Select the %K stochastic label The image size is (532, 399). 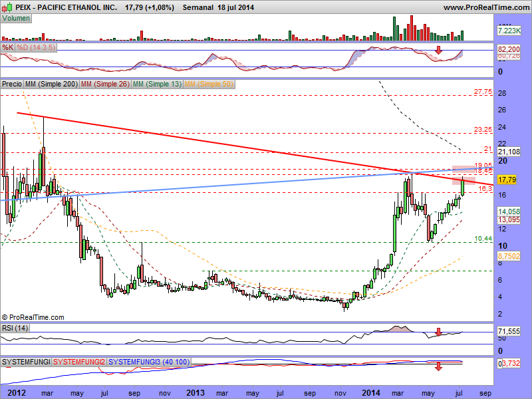[x=8, y=47]
